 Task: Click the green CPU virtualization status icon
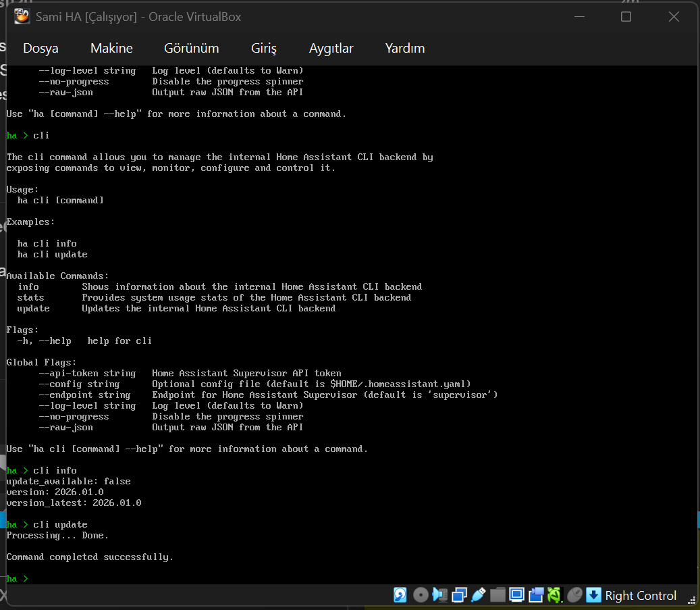[555, 595]
